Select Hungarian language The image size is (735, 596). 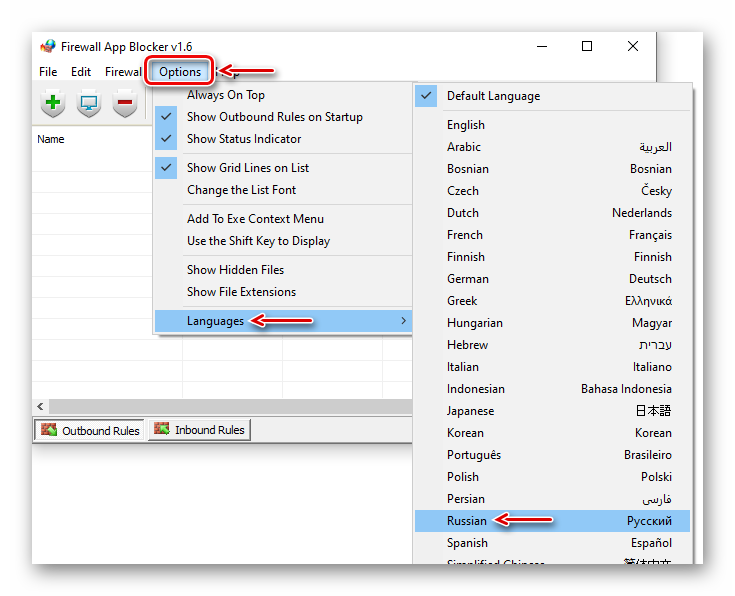point(552,323)
